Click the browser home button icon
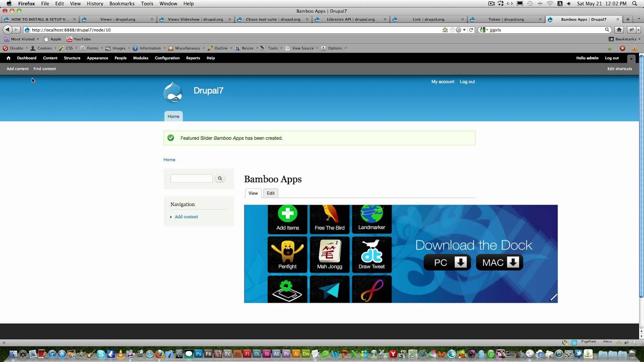The width and height of the screenshot is (644, 362). tap(619, 30)
